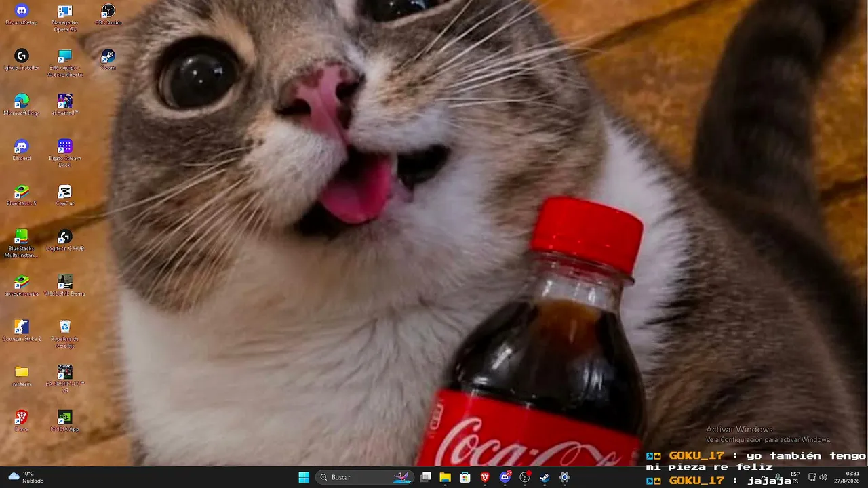Open the DiscordSetup desktop icon
Image resolution: width=868 pixels, height=488 pixels.
22,15
